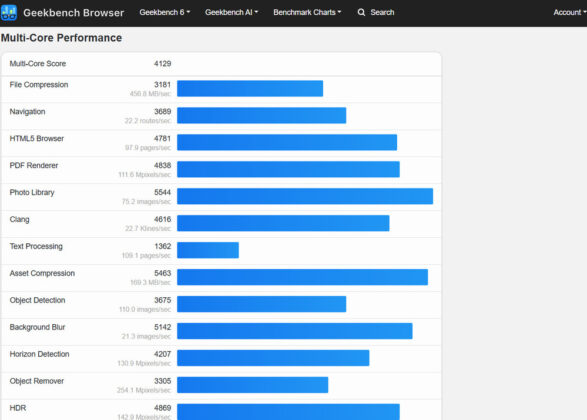This screenshot has height=420, width=587.
Task: Click the Clang score bar
Action: (x=283, y=223)
